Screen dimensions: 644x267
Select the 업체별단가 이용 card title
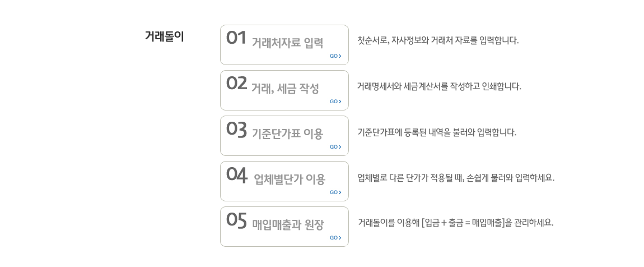[290, 179]
